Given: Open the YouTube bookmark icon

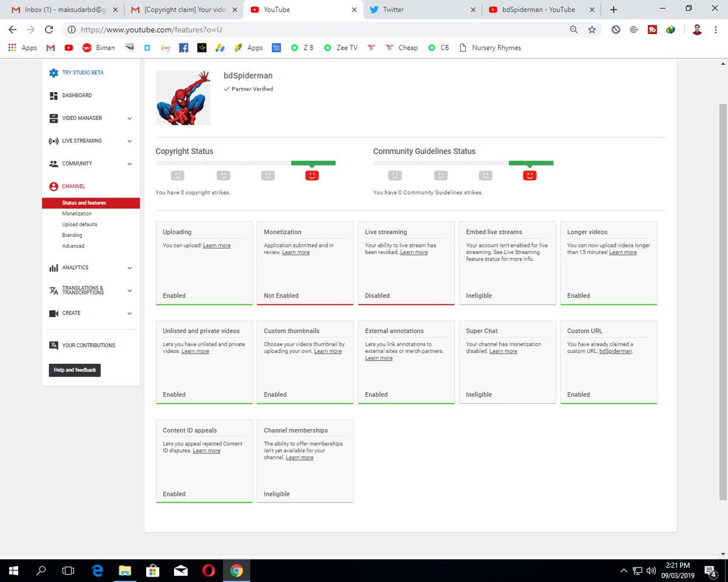Looking at the screenshot, I should click(69, 48).
